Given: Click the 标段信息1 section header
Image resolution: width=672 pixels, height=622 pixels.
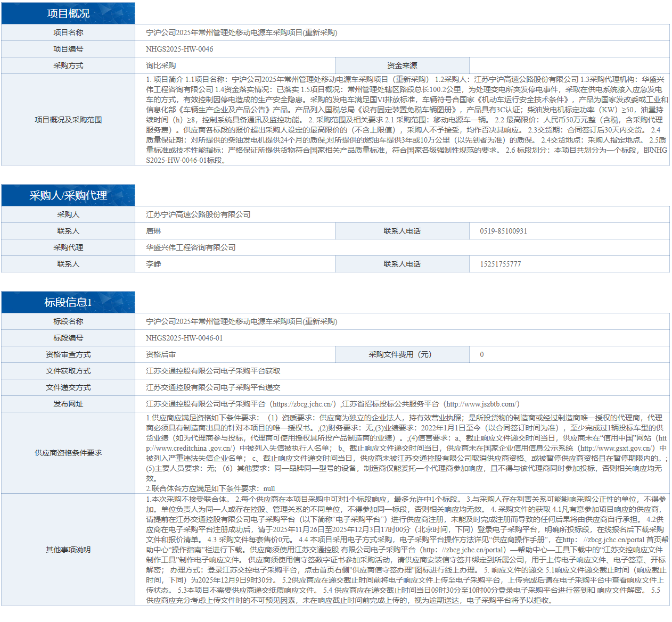Looking at the screenshot, I should (68, 303).
